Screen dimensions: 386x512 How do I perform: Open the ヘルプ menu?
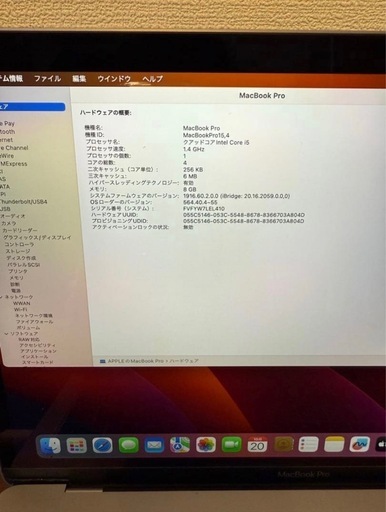153,79
